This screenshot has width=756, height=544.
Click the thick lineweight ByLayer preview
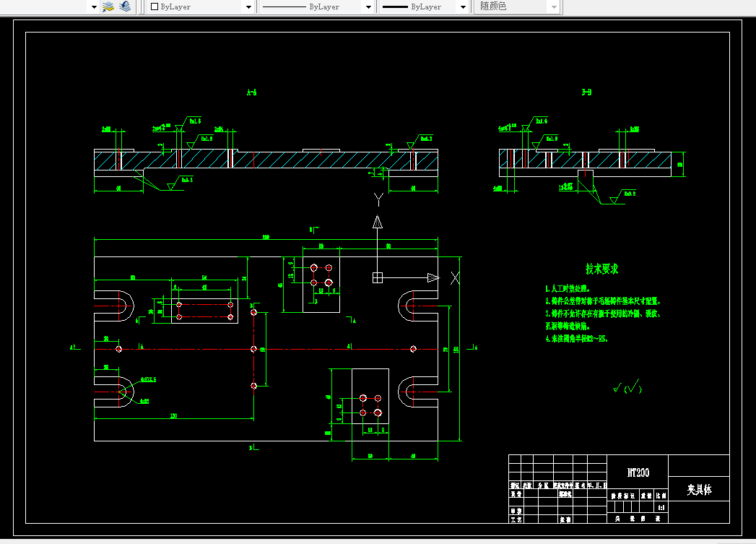(396, 7)
